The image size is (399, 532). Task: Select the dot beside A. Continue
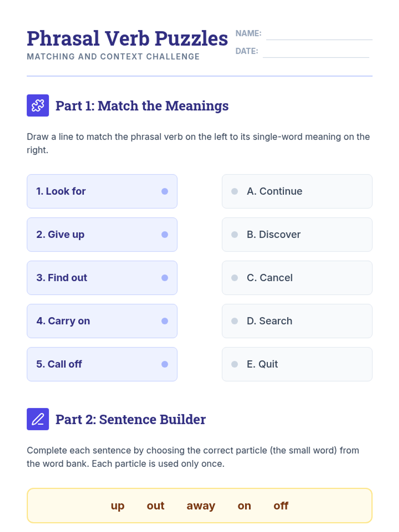coord(234,191)
